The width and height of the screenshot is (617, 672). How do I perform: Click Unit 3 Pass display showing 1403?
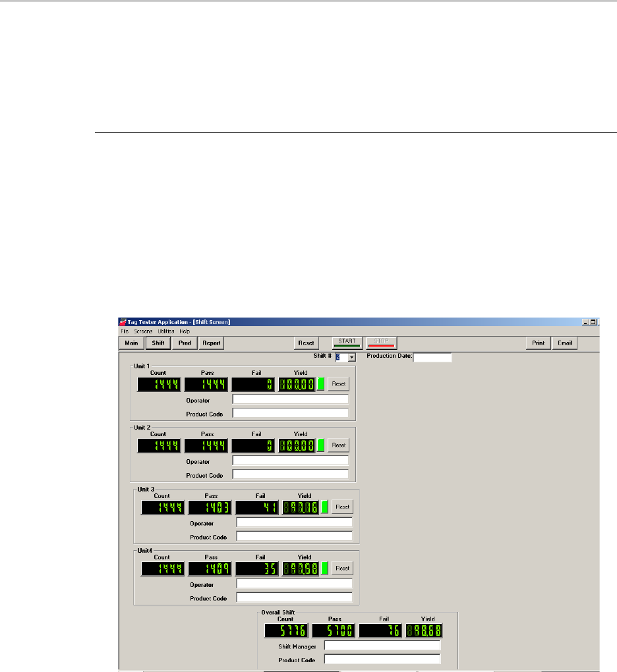tap(210, 507)
